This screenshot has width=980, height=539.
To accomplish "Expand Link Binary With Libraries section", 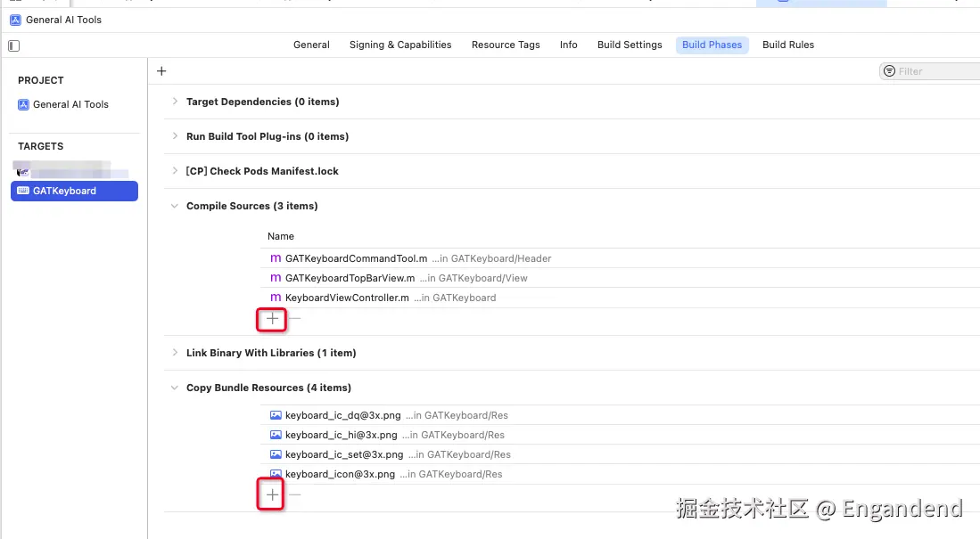I will pyautogui.click(x=175, y=353).
